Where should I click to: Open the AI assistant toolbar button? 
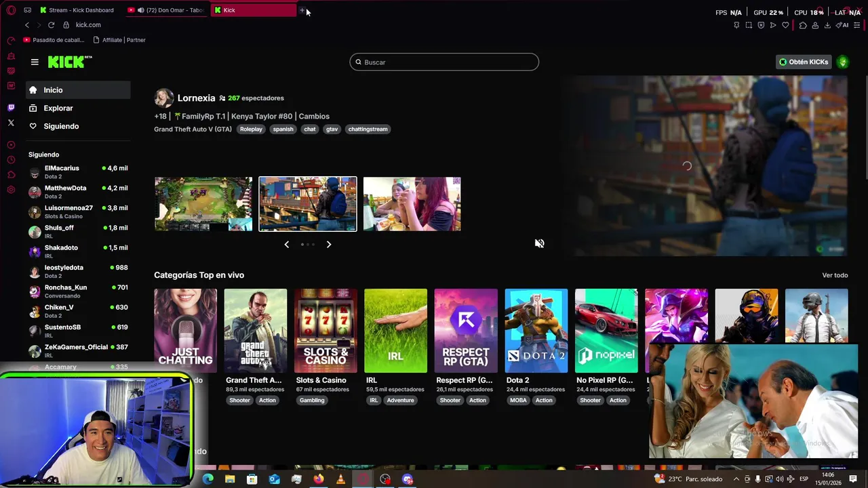click(843, 25)
